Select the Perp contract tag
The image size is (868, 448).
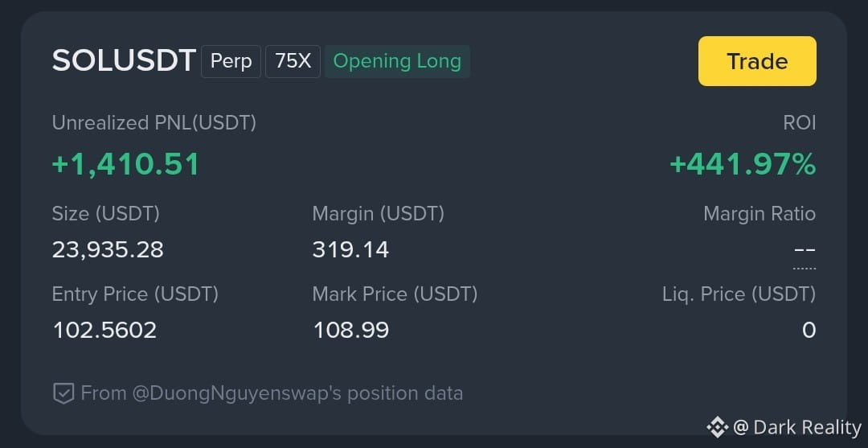click(231, 61)
